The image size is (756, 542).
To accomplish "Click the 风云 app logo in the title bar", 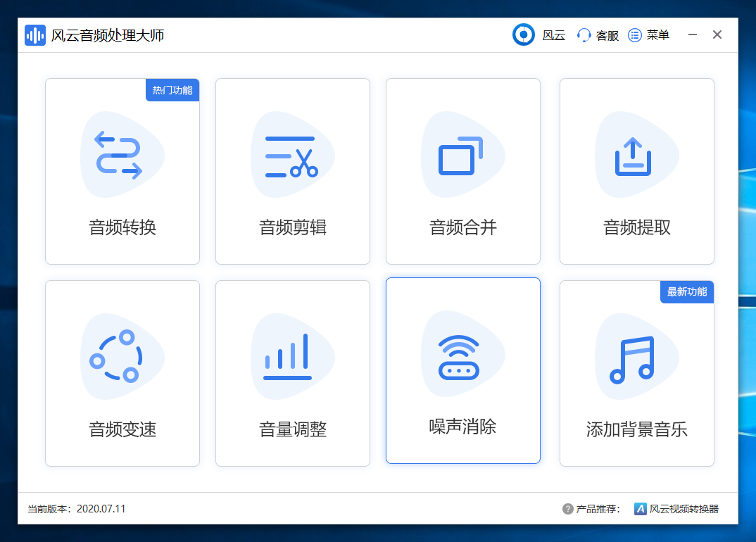I will tap(524, 34).
